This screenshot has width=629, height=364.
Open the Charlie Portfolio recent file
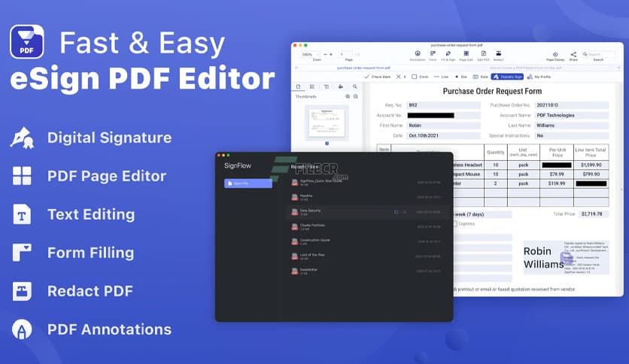[x=366, y=227]
